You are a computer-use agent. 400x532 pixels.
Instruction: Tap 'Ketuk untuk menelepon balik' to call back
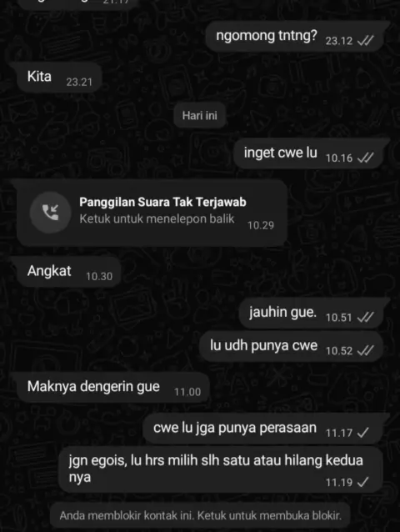(x=157, y=218)
